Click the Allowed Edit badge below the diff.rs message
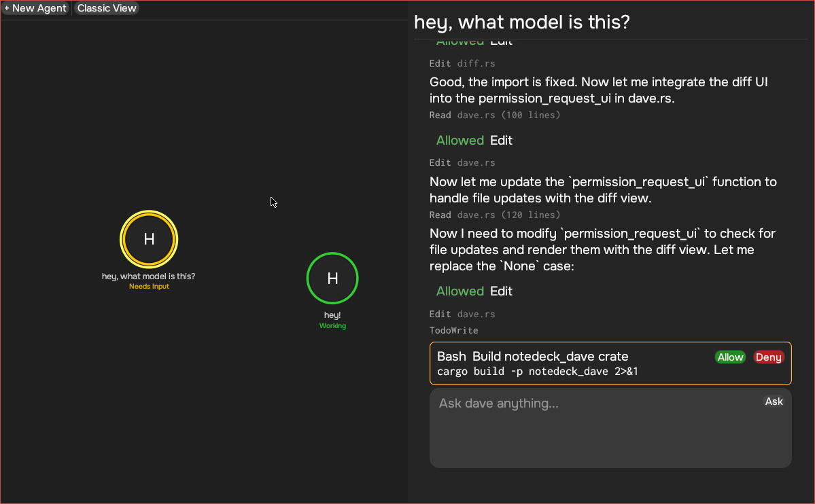Image resolution: width=815 pixels, height=504 pixels. coord(474,141)
